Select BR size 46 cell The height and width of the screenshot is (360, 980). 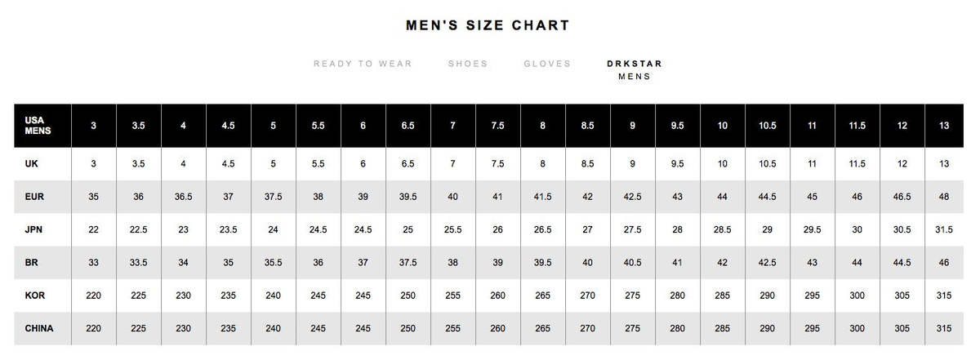[x=944, y=262]
